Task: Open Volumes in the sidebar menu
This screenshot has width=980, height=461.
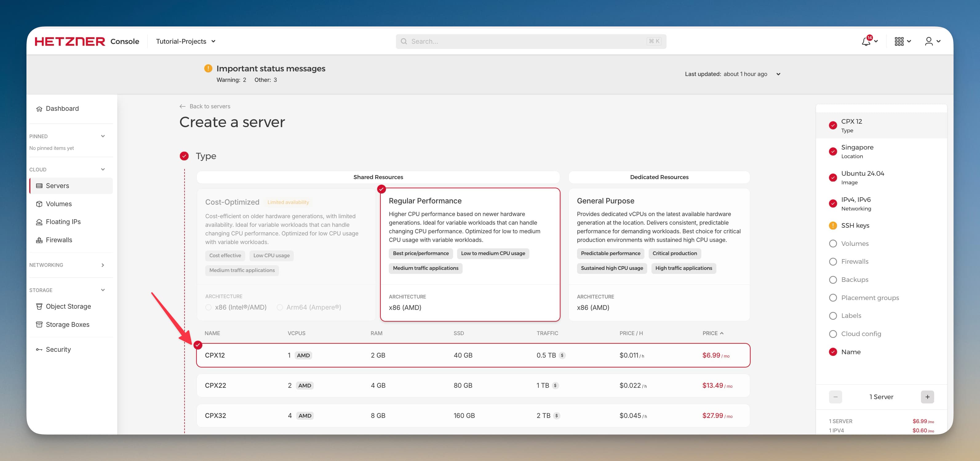Action: pyautogui.click(x=58, y=204)
